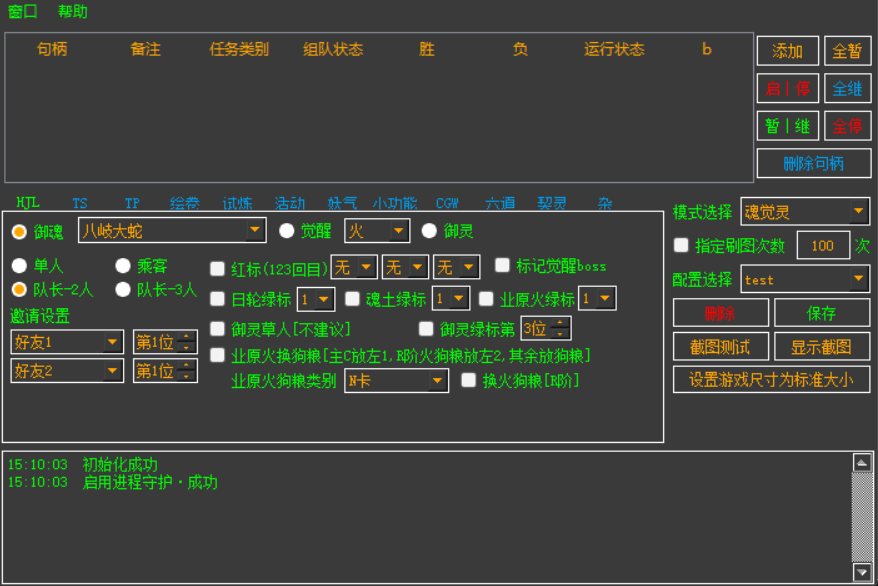Screen dimensions: 878x586
Task: Select the 觉醒 radio button
Action: click(x=287, y=231)
